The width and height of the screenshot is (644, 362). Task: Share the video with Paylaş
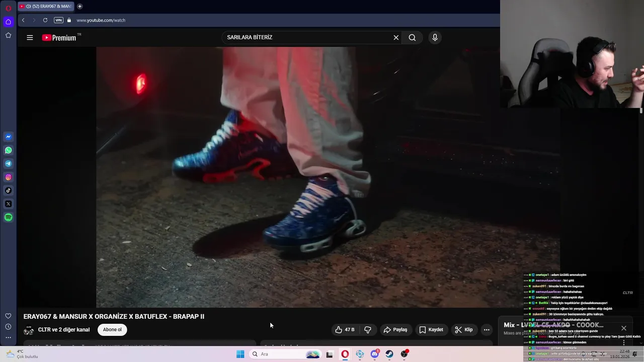[395, 330]
